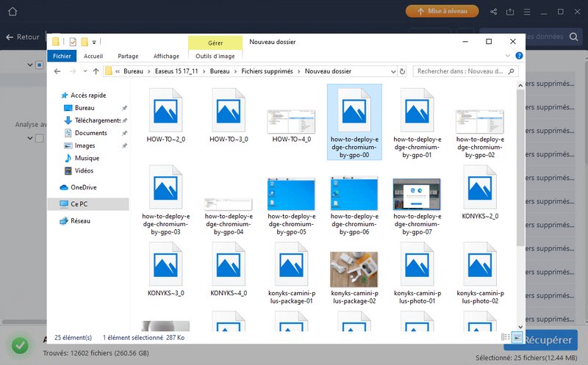588x365 pixels.
Task: Toggle the checked checkbox in EaseUS left panel
Action: (40, 65)
